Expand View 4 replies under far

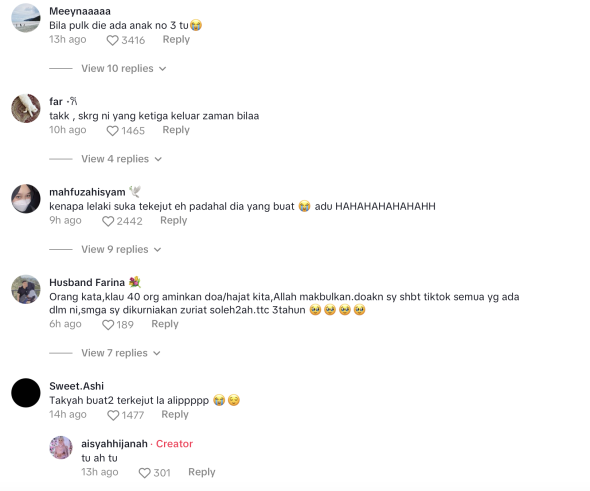122,159
